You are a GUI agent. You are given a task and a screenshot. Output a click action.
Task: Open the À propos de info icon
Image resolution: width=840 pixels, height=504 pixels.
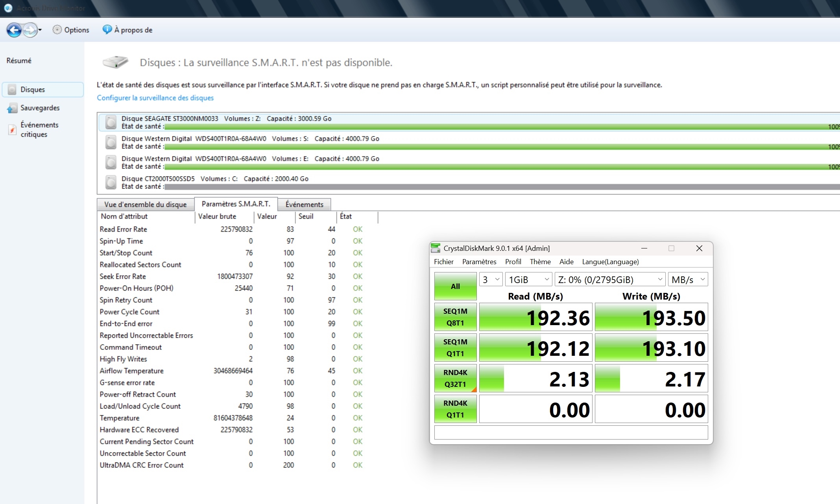tap(107, 29)
